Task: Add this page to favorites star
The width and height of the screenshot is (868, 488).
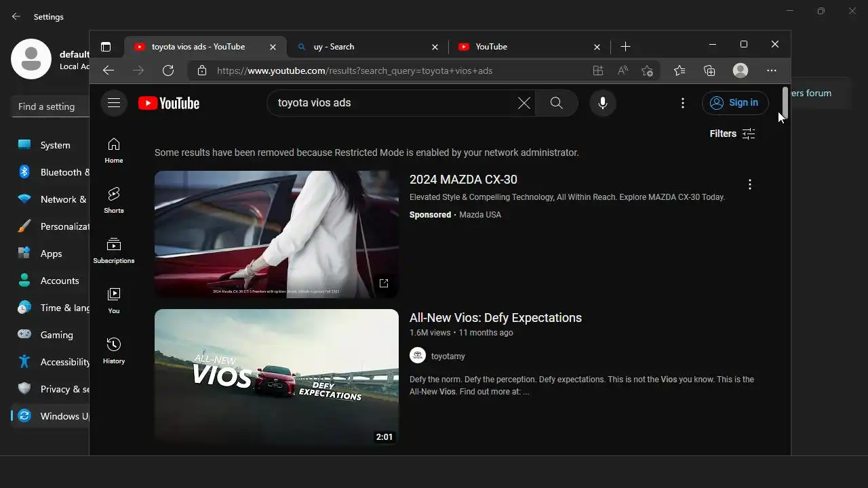Action: pyautogui.click(x=647, y=70)
